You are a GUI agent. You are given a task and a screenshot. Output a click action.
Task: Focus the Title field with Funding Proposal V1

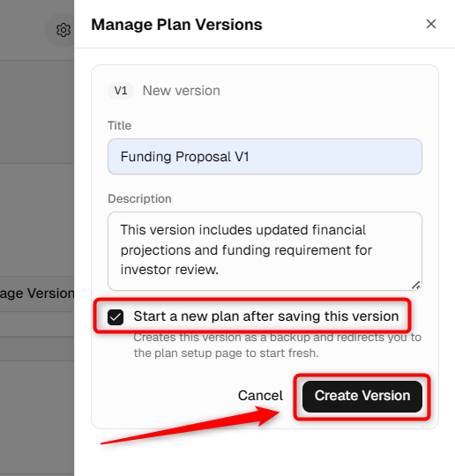[x=265, y=157]
